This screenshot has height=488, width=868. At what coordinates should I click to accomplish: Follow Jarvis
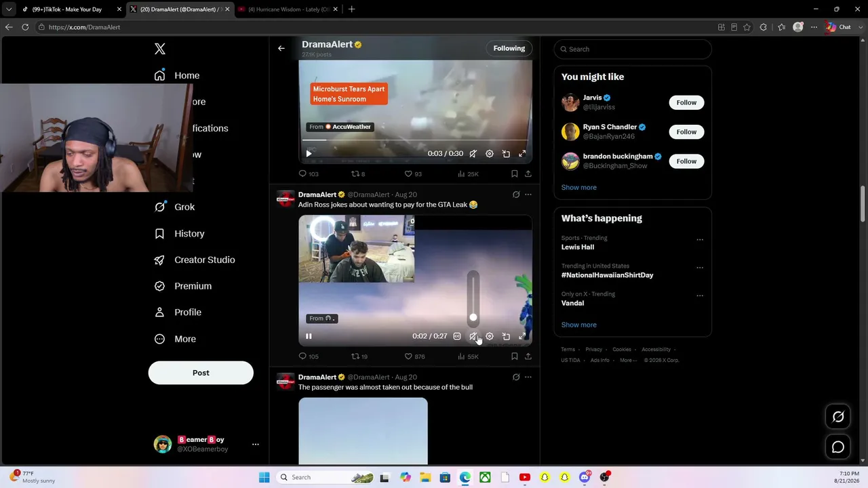point(686,102)
